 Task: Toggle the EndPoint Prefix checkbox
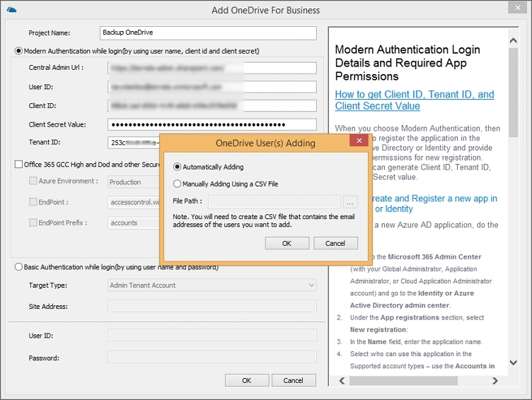33,223
